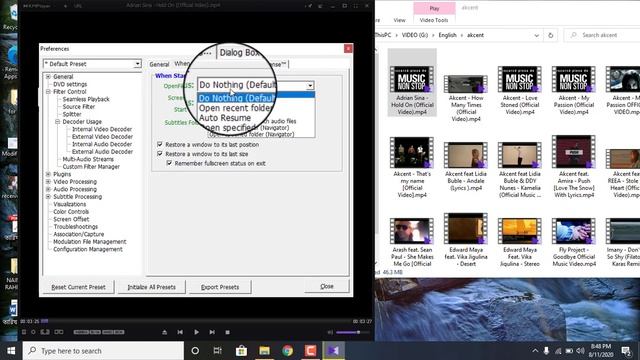Skip to previous track in KMPlayer

coord(180,332)
